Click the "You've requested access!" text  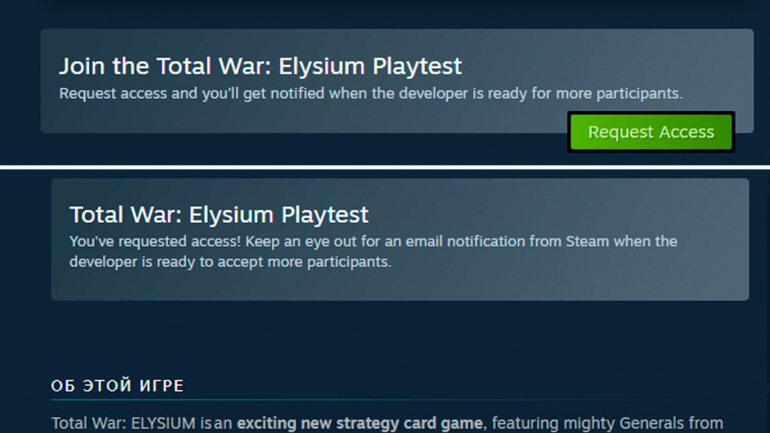[x=154, y=242]
